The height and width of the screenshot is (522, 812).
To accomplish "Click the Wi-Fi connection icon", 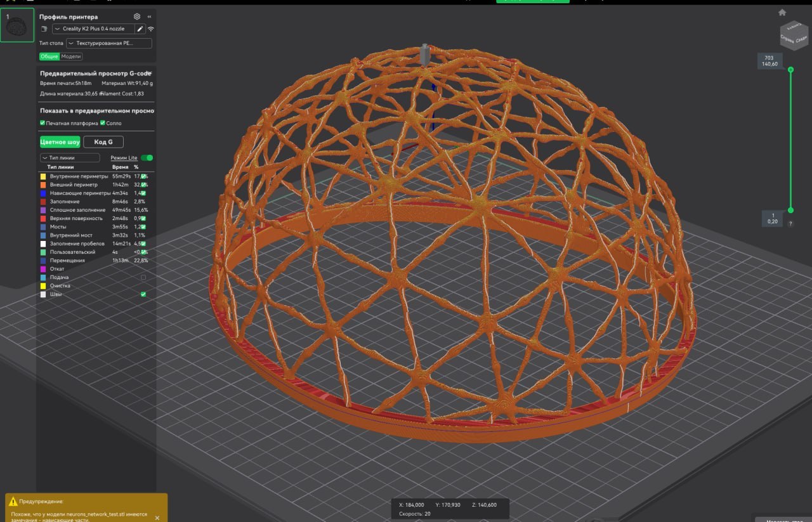I will [151, 29].
